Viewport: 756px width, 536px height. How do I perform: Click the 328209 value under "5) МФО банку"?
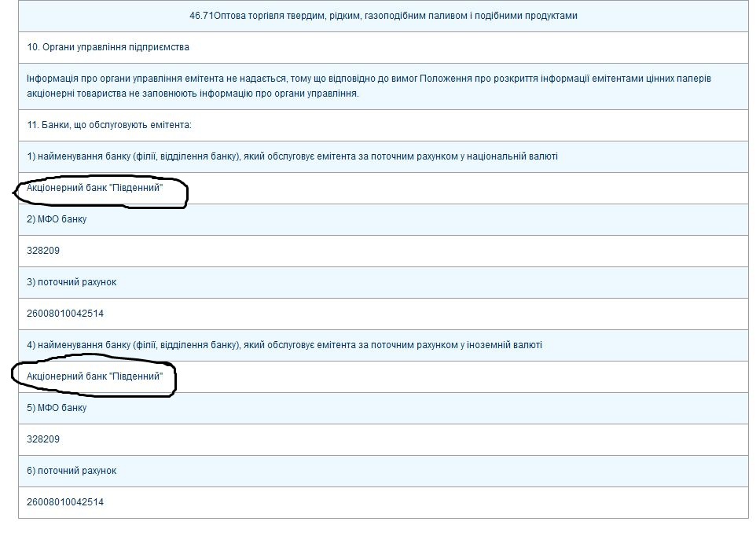43,439
